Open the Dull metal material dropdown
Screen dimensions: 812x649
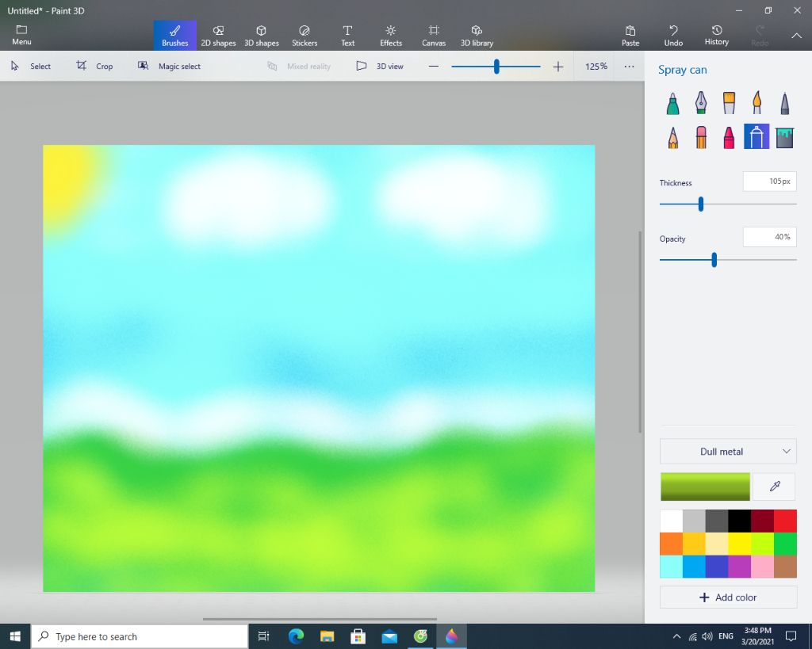pos(728,452)
